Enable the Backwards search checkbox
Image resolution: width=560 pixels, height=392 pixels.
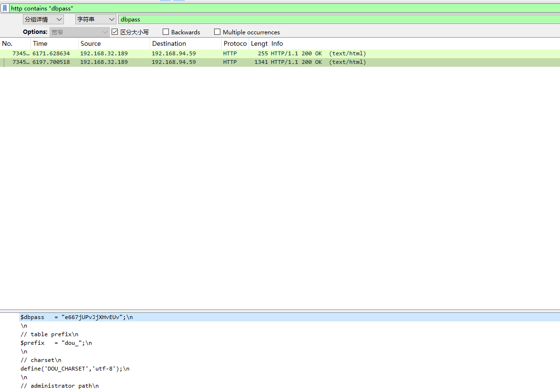point(166,32)
